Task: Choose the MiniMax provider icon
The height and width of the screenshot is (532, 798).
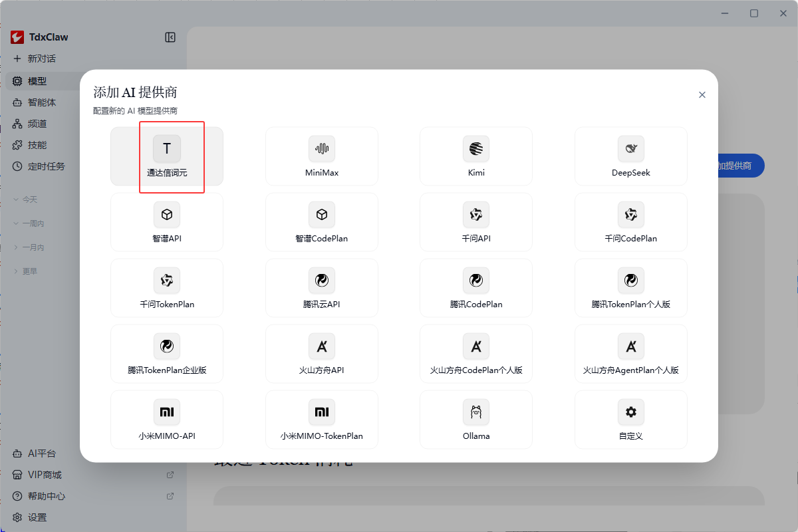Action: tap(322, 149)
